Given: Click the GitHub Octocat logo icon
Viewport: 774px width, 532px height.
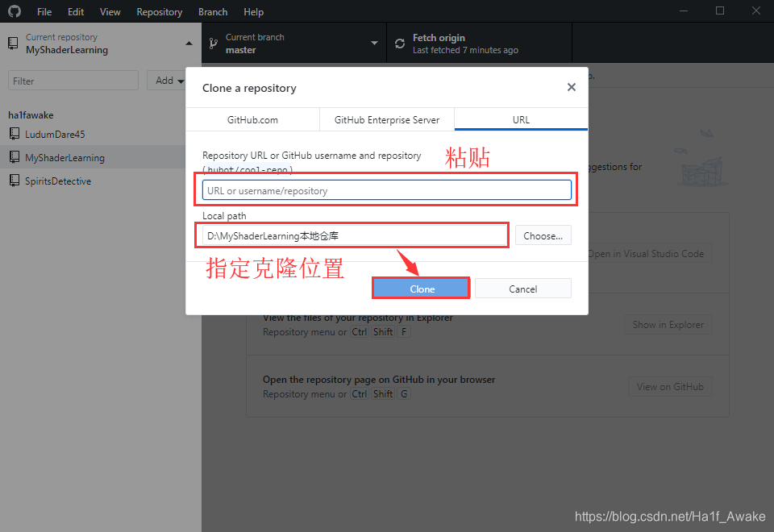Looking at the screenshot, I should point(15,11).
